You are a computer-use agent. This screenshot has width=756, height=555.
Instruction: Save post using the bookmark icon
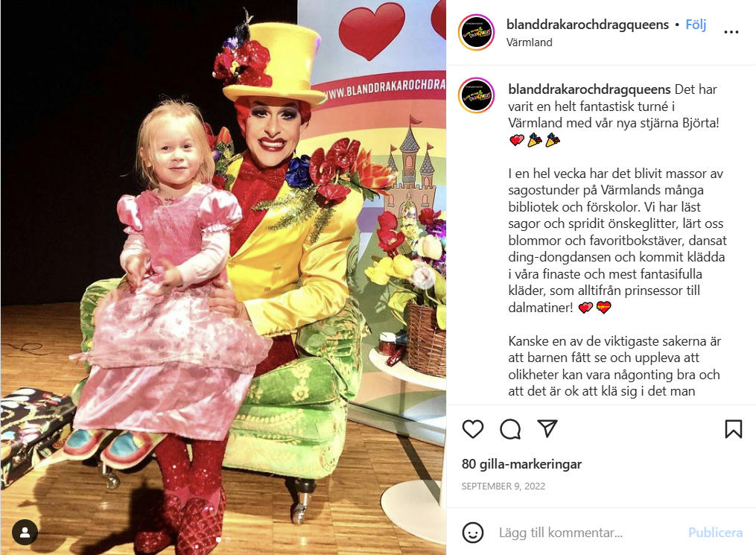click(x=734, y=428)
